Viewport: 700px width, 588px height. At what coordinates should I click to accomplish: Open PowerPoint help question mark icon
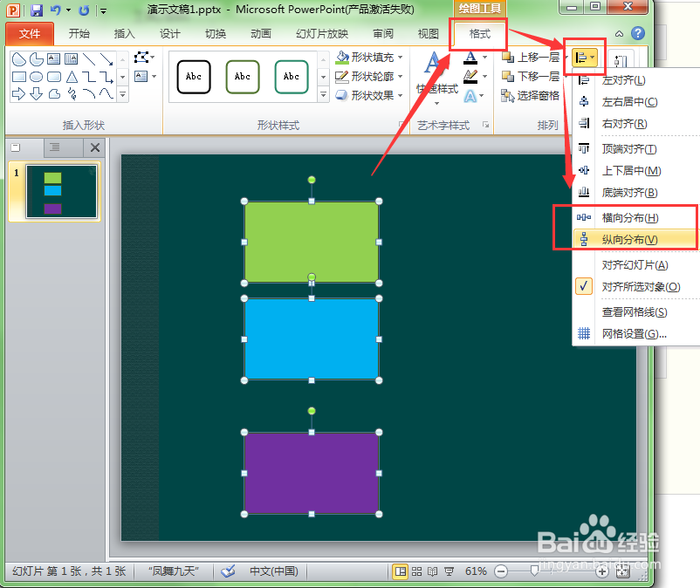[638, 33]
